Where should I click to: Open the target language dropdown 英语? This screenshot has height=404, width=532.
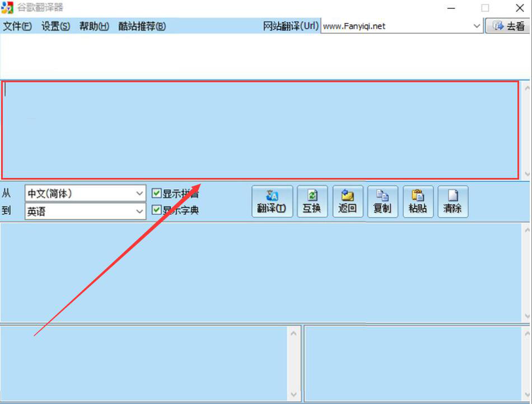tap(85, 212)
